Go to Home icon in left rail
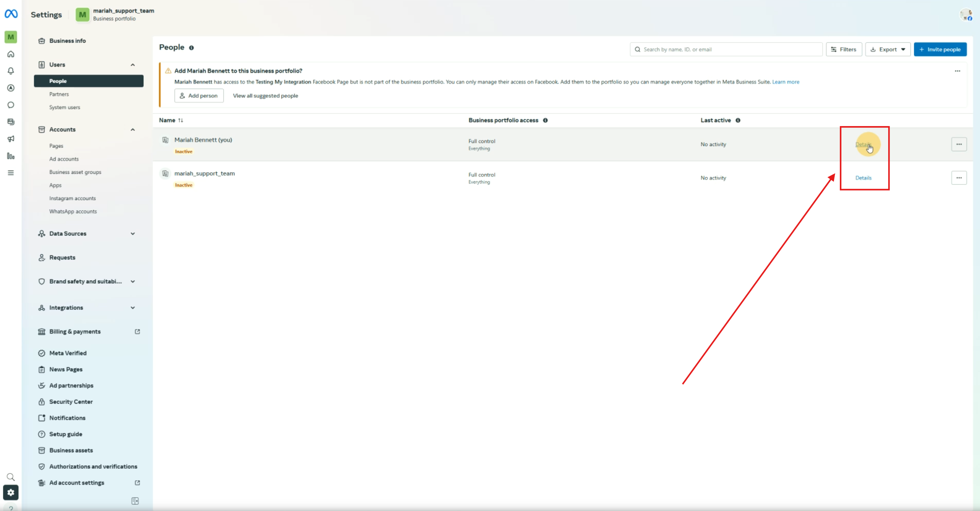 click(x=11, y=54)
